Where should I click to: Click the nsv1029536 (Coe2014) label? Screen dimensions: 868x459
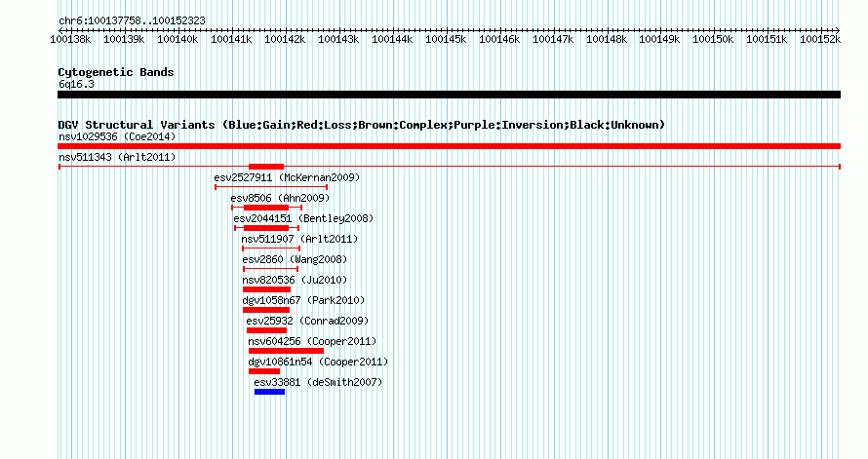117,136
